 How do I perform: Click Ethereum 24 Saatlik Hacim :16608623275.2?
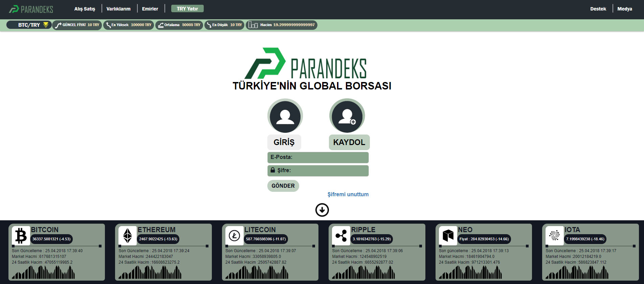click(149, 262)
